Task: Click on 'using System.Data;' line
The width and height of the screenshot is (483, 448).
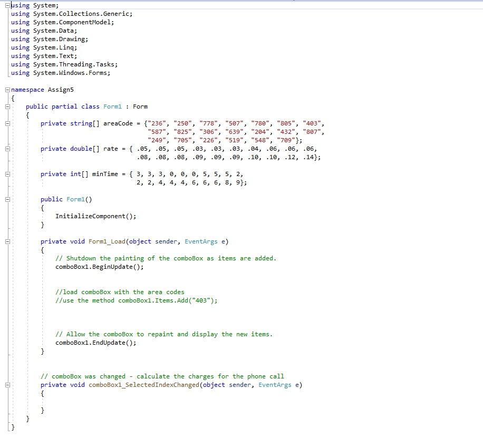Action: [44, 31]
